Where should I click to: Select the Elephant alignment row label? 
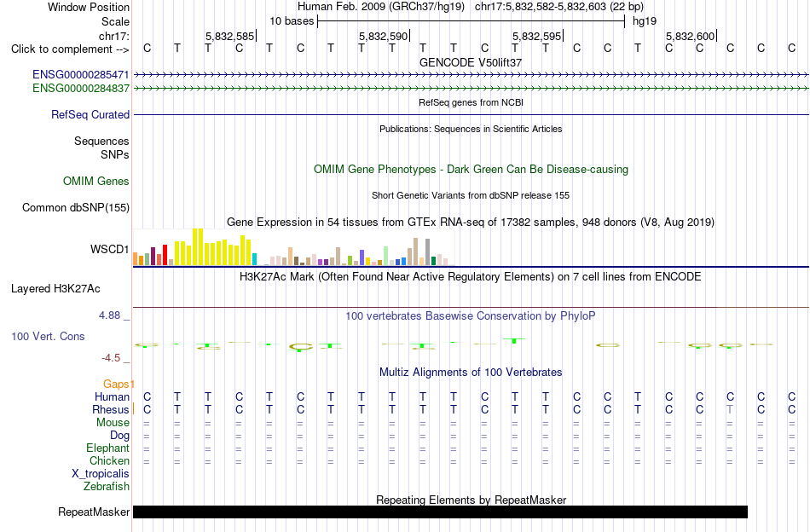click(107, 448)
